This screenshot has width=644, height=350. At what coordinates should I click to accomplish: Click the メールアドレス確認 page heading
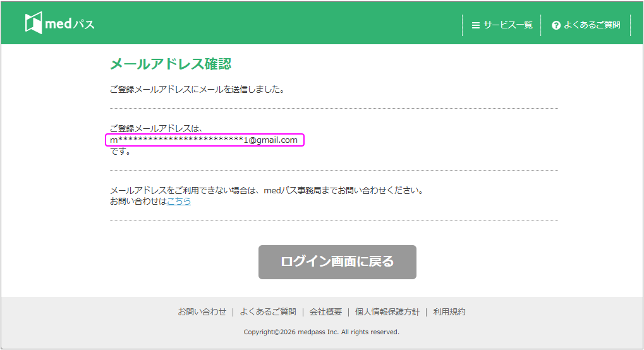click(x=171, y=64)
